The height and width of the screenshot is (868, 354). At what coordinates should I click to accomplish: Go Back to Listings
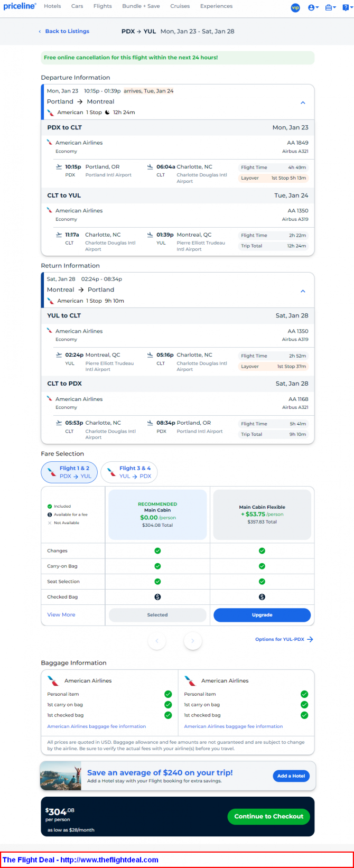[64, 31]
